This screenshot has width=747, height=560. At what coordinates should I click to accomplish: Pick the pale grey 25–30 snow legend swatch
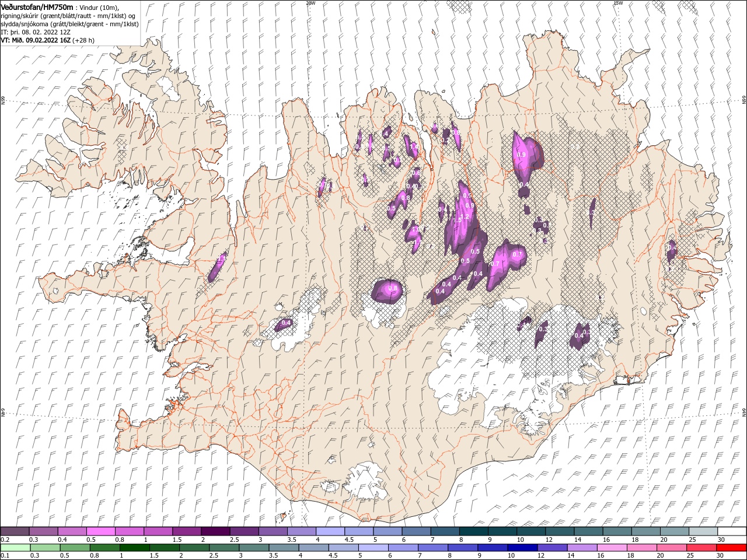pyautogui.click(x=703, y=531)
